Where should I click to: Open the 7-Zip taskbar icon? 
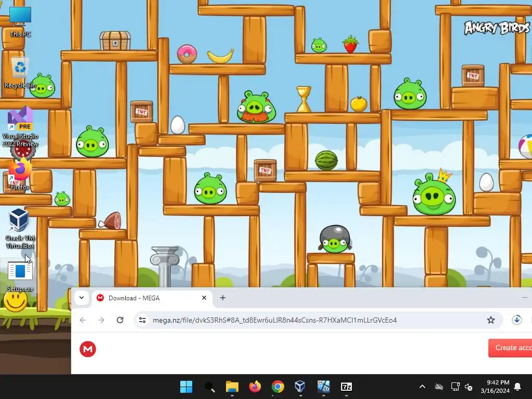click(x=346, y=387)
